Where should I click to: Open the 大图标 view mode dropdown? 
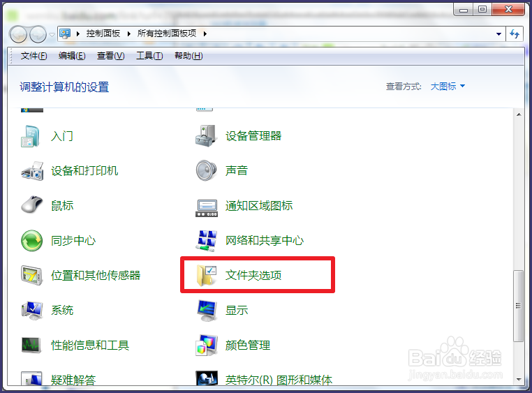448,87
